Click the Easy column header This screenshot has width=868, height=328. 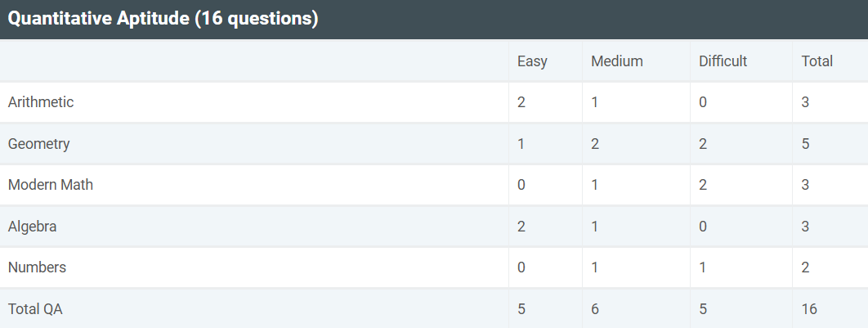click(532, 61)
